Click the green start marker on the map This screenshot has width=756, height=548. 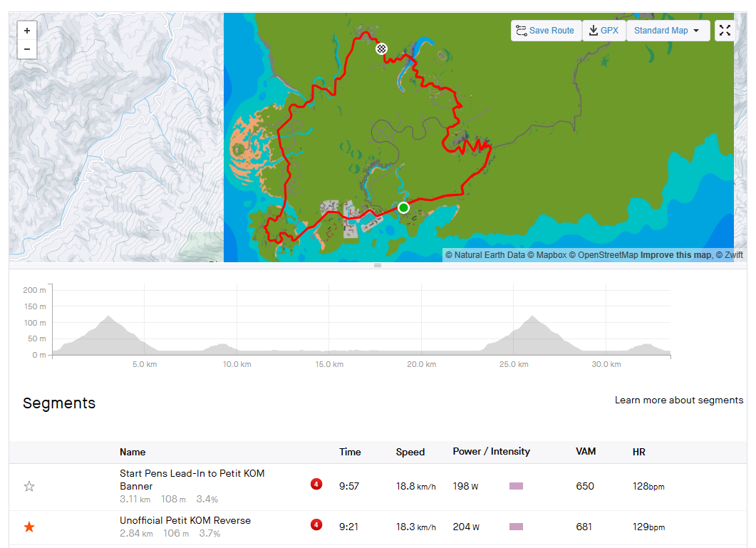[x=403, y=207]
